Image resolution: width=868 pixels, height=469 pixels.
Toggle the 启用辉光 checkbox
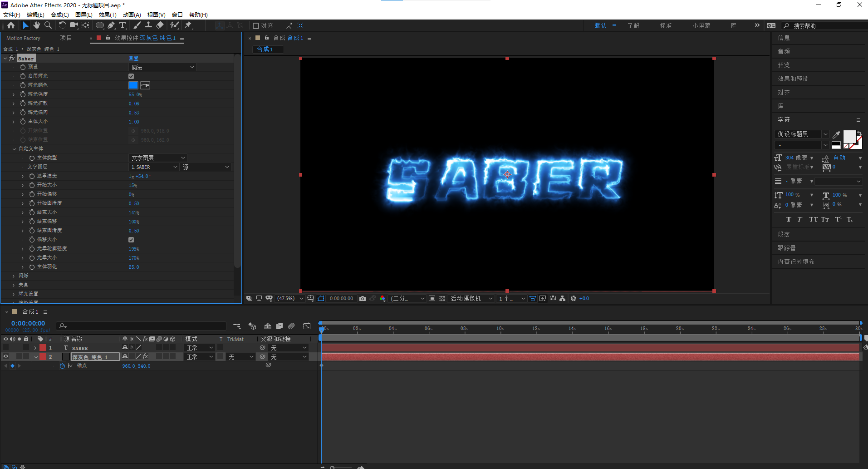[131, 76]
